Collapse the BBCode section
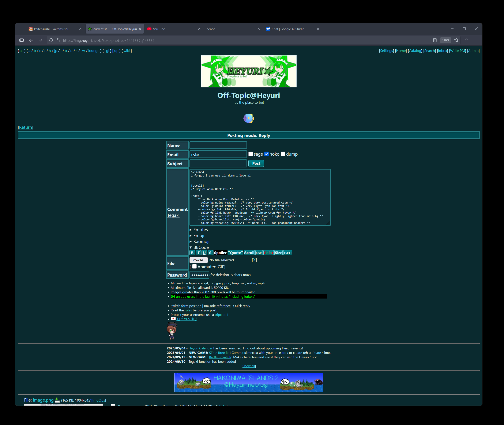 coord(201,247)
